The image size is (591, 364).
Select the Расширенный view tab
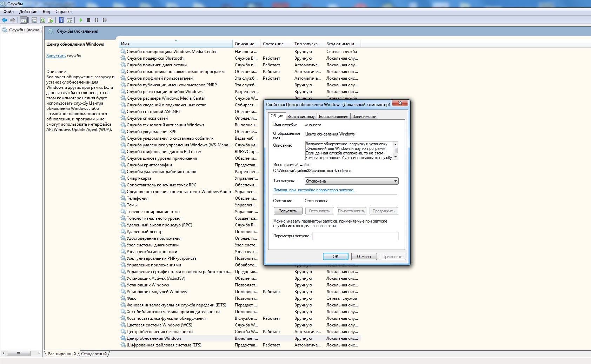pyautogui.click(x=62, y=354)
